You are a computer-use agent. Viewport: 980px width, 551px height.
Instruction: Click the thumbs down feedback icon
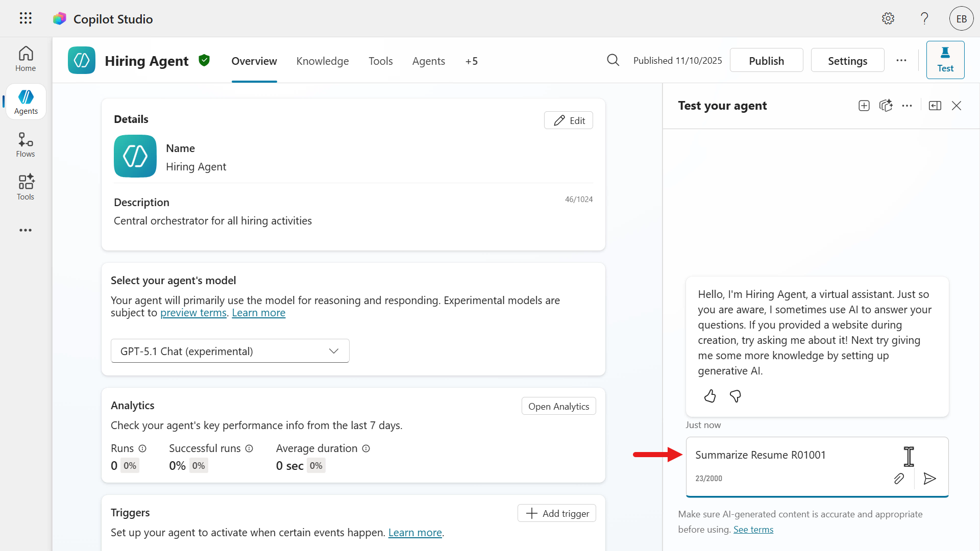736,396
